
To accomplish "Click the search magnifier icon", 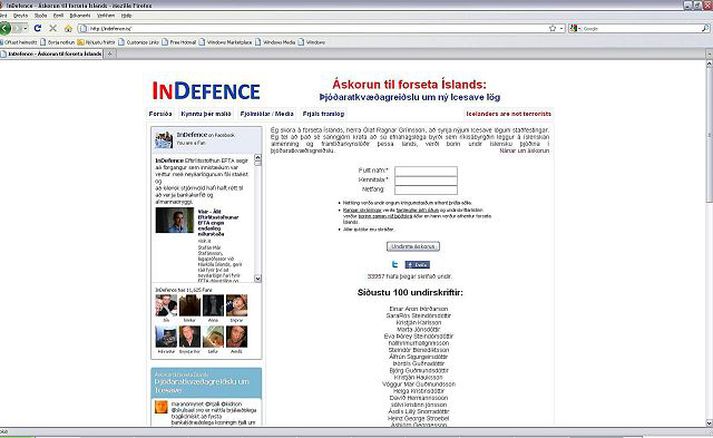I will point(705,28).
